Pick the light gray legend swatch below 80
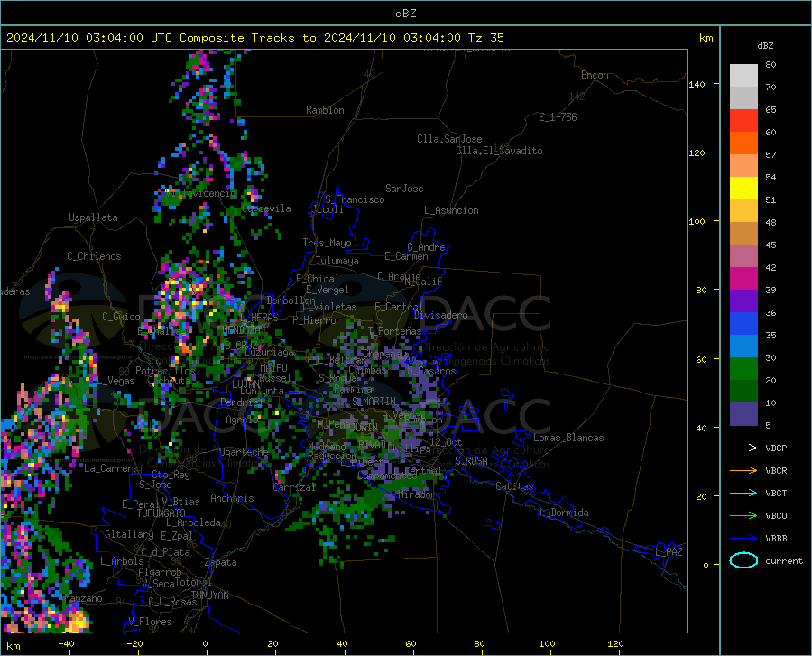Viewport: 812px width, 656px height. pos(743,76)
